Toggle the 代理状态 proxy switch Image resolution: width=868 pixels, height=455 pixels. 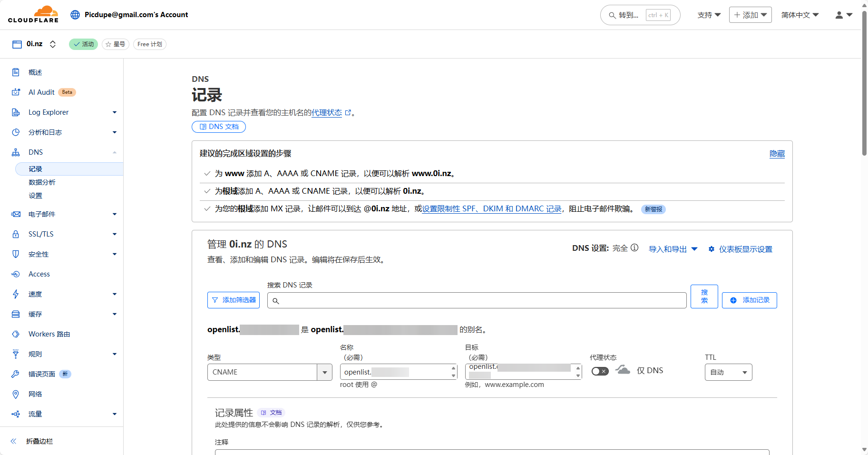click(x=600, y=371)
